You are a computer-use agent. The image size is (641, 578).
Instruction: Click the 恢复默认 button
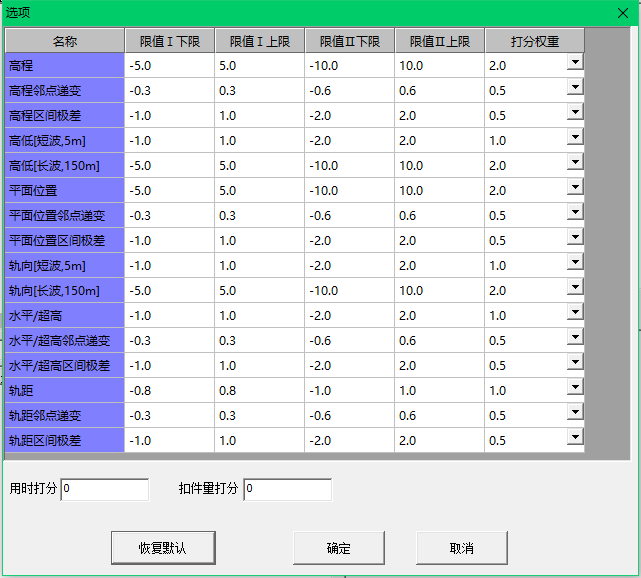pos(163,548)
